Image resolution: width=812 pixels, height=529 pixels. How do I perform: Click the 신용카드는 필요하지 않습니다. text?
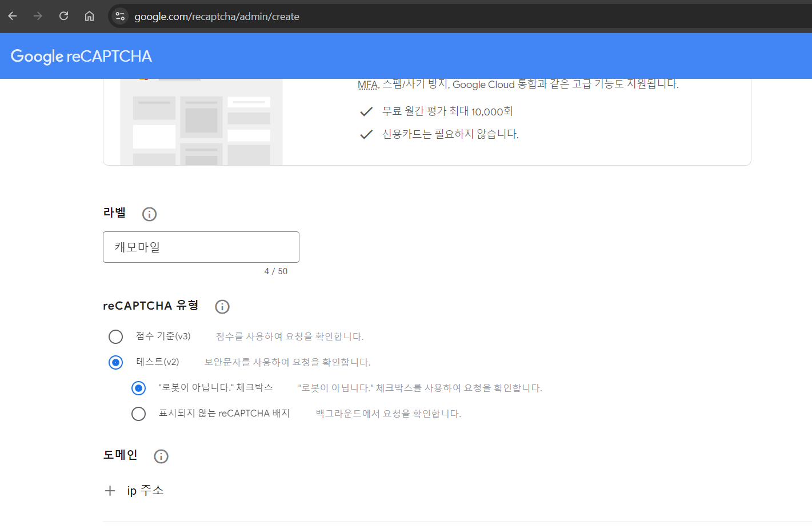click(x=450, y=134)
